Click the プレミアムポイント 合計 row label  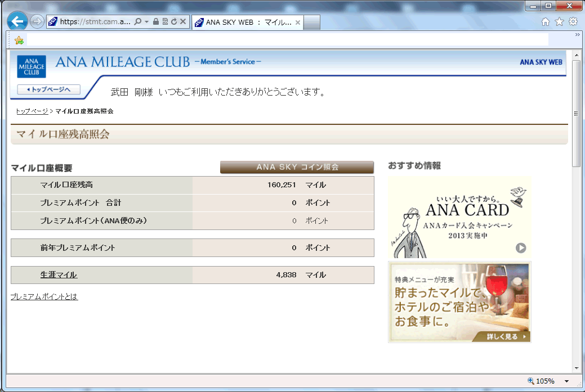81,202
